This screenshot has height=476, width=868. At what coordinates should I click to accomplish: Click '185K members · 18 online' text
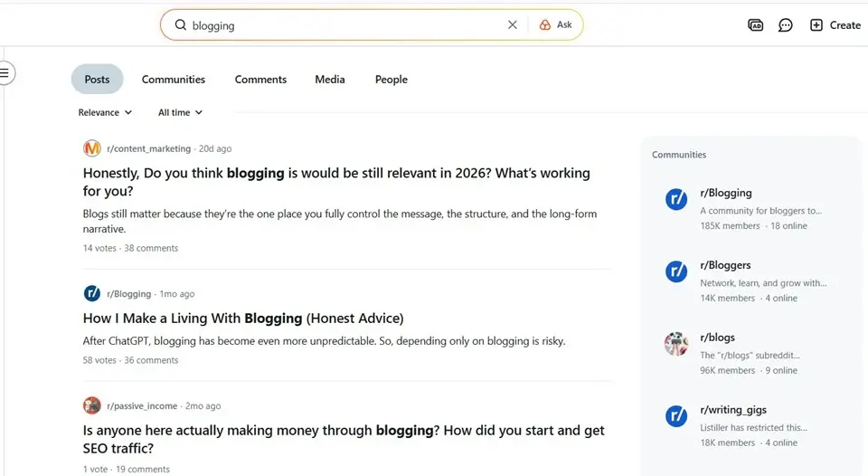tap(753, 225)
